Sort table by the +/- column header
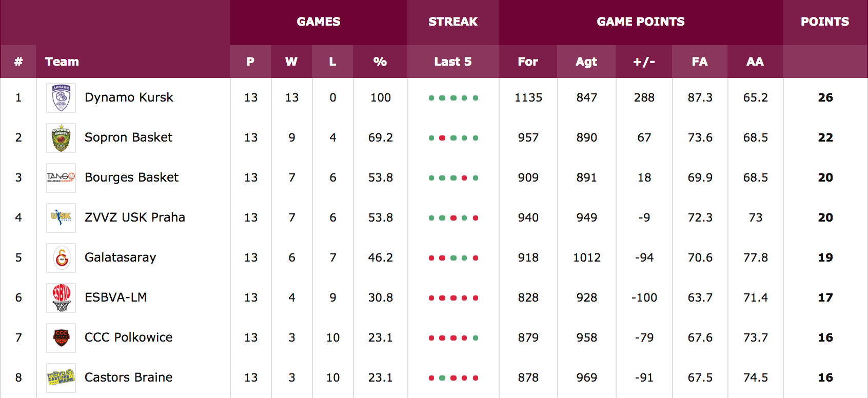Image resolution: width=868 pixels, height=398 pixels. (644, 62)
